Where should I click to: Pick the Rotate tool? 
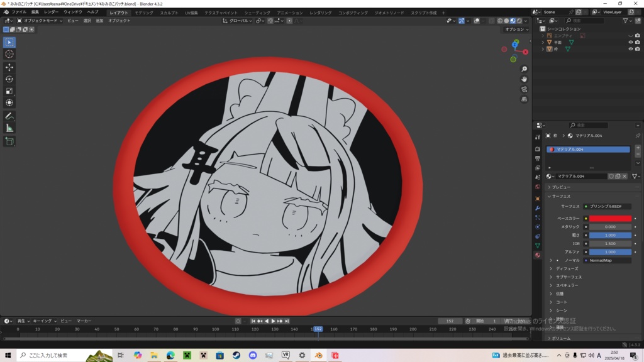click(x=9, y=79)
